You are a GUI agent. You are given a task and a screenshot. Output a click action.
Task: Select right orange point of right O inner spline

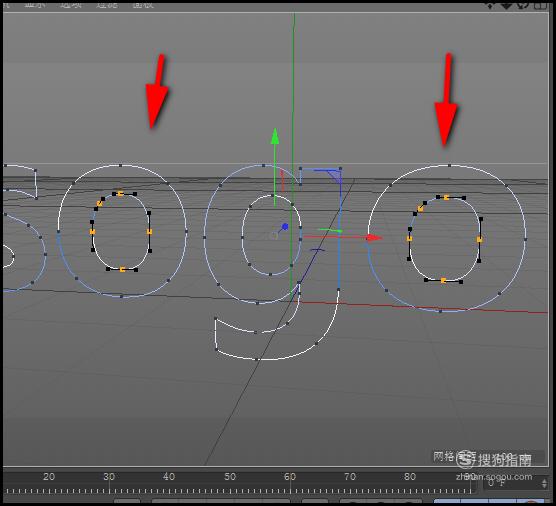pos(479,240)
